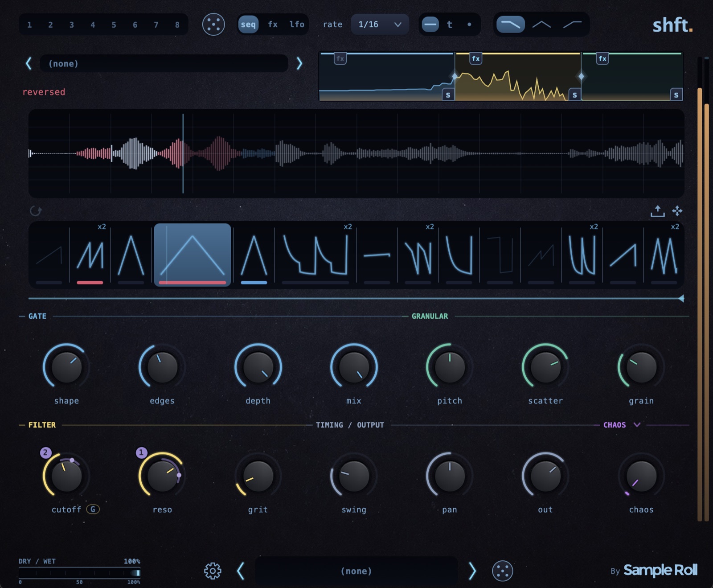This screenshot has width=713, height=588.
Task: Open the Sample Roll link
Action: (x=660, y=570)
